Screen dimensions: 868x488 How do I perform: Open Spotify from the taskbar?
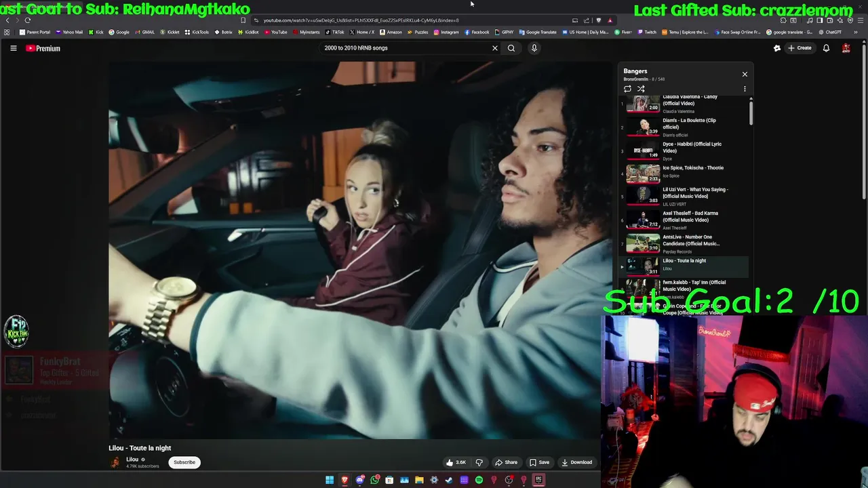click(x=479, y=480)
